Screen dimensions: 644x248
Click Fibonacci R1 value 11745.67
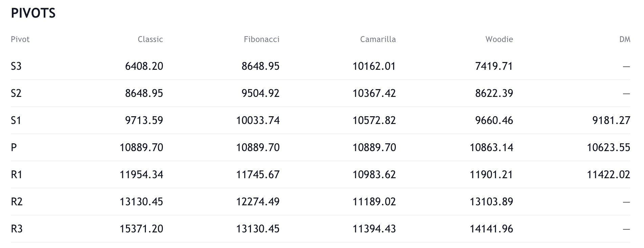tap(258, 174)
